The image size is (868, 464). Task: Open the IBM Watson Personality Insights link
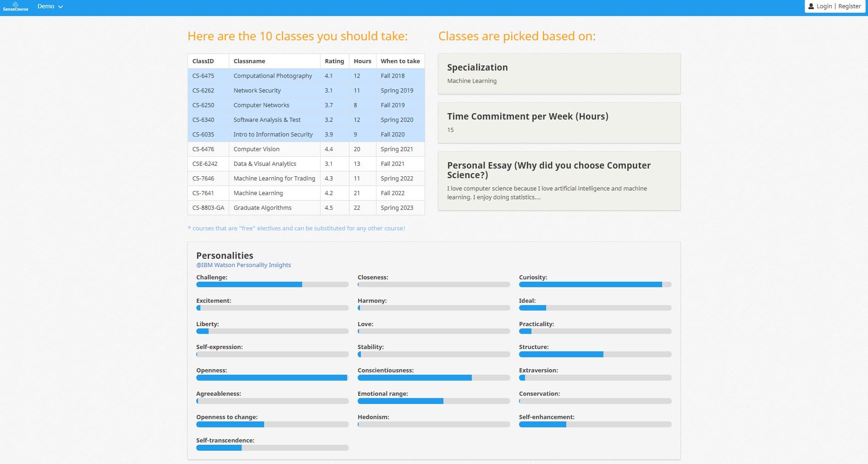pos(243,265)
